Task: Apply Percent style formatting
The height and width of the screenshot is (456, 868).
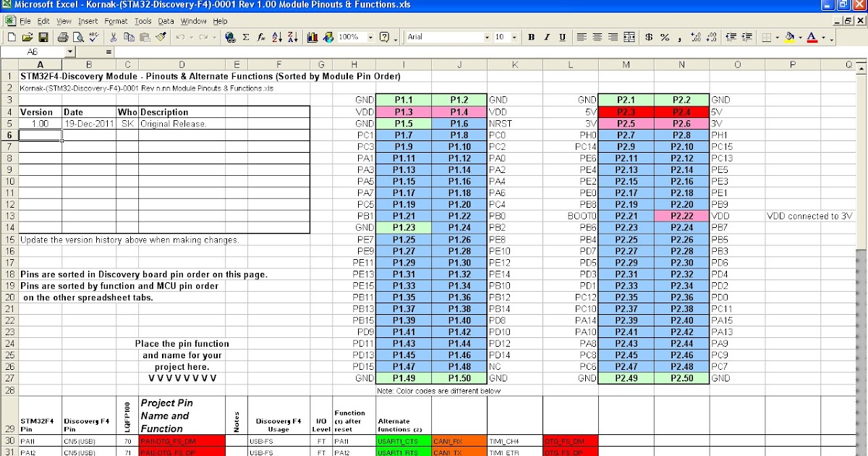Action: 664,37
